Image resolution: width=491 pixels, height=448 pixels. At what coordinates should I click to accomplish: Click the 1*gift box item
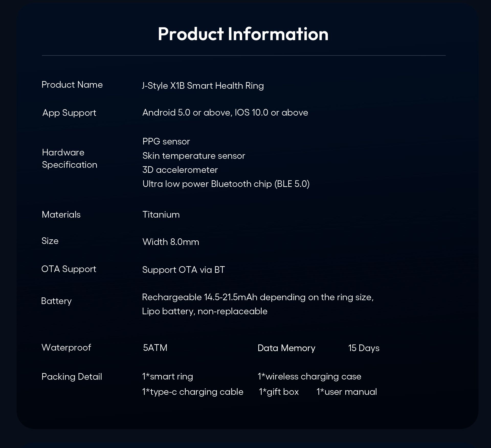(279, 392)
